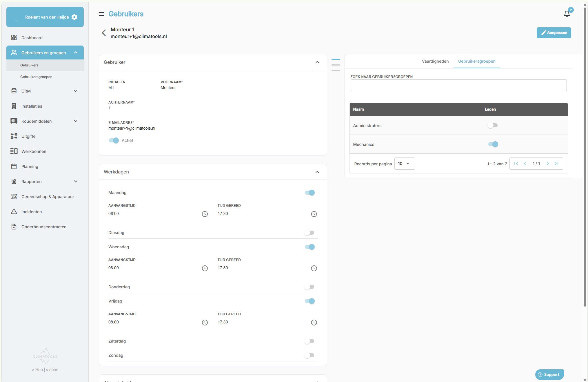Open the clock picker for Vrijdag tijd gereed
The image size is (588, 382).
tap(314, 323)
